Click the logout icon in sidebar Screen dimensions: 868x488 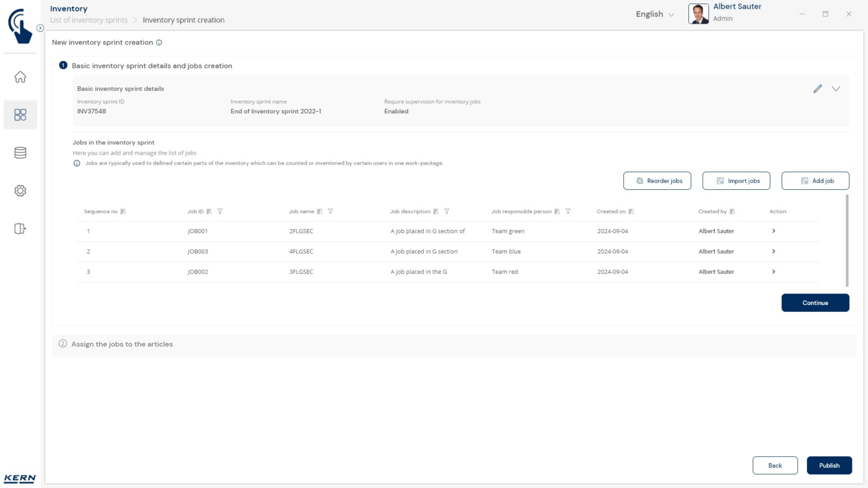(20, 229)
